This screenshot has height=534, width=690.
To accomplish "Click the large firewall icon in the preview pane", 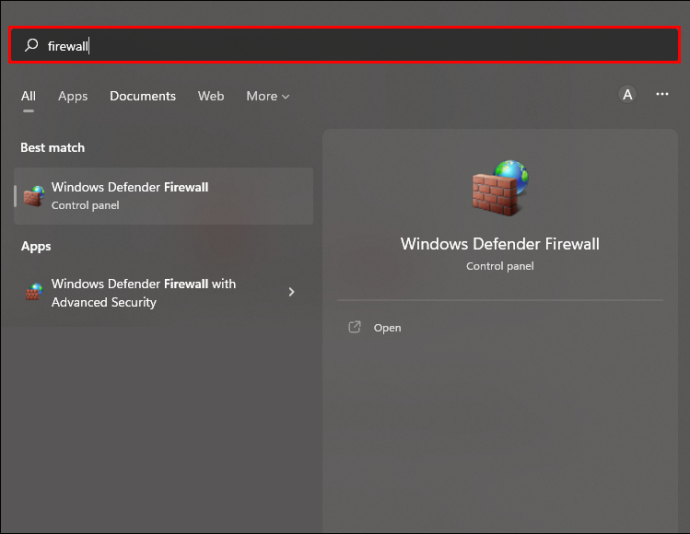I will 500,188.
